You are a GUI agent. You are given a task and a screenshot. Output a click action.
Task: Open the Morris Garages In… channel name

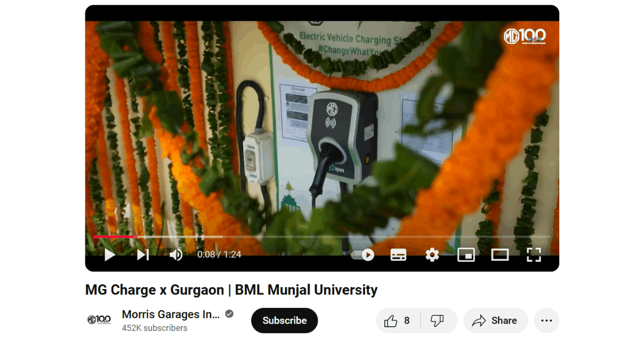tap(171, 314)
